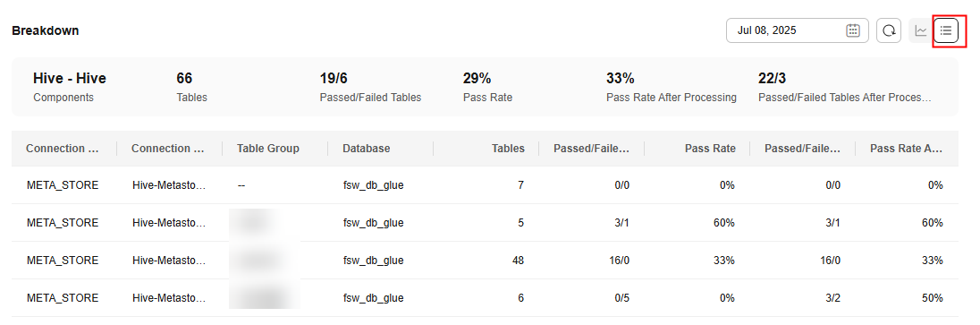Select the Jul 08, 2025 date field
This screenshot has width=980, height=325.
[797, 30]
